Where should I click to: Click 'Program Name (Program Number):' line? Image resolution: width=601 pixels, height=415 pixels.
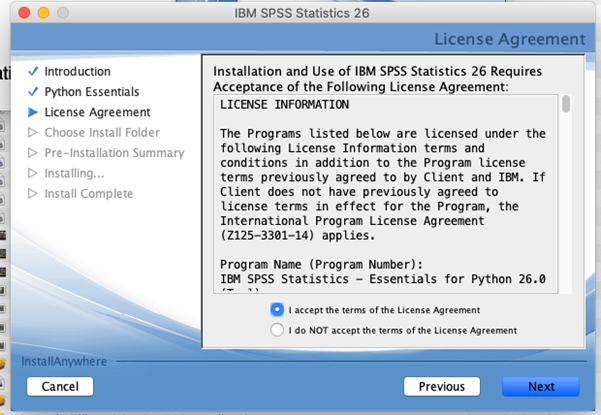(321, 264)
